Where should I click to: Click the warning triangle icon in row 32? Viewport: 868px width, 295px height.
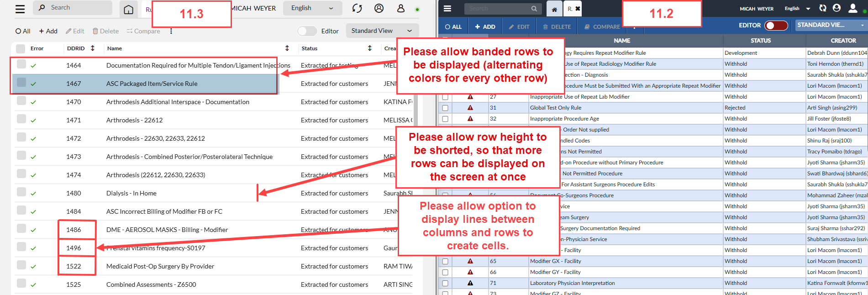click(470, 119)
